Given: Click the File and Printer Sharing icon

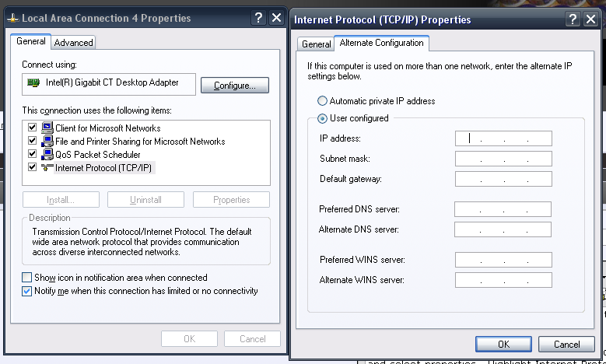Looking at the screenshot, I should (47, 141).
